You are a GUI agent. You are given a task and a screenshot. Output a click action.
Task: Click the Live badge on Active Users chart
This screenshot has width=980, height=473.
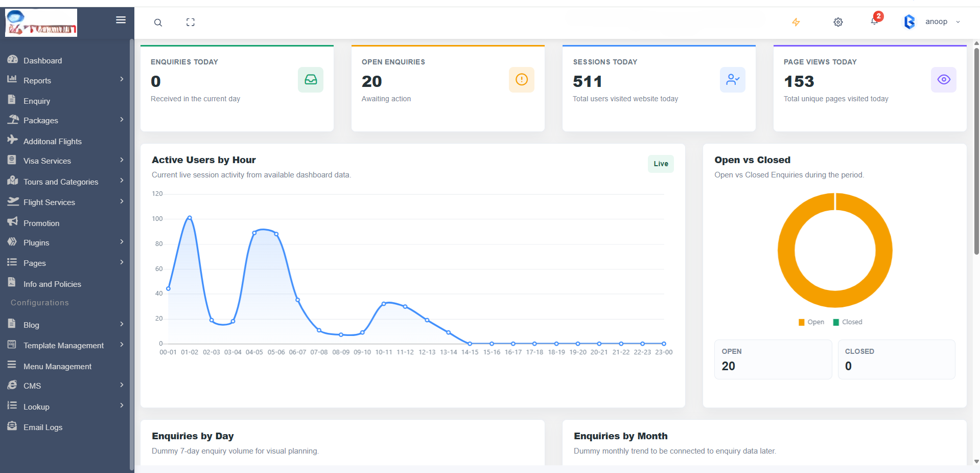pyautogui.click(x=661, y=164)
